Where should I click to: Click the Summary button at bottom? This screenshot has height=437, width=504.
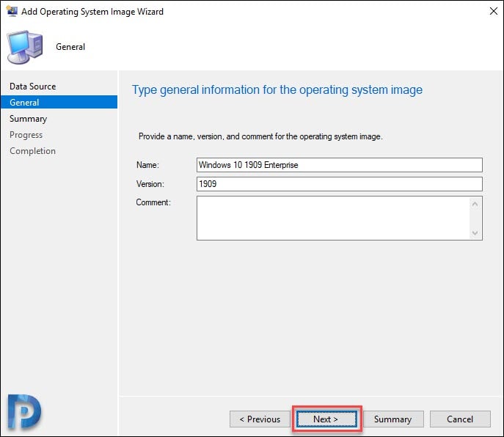pyautogui.click(x=393, y=419)
